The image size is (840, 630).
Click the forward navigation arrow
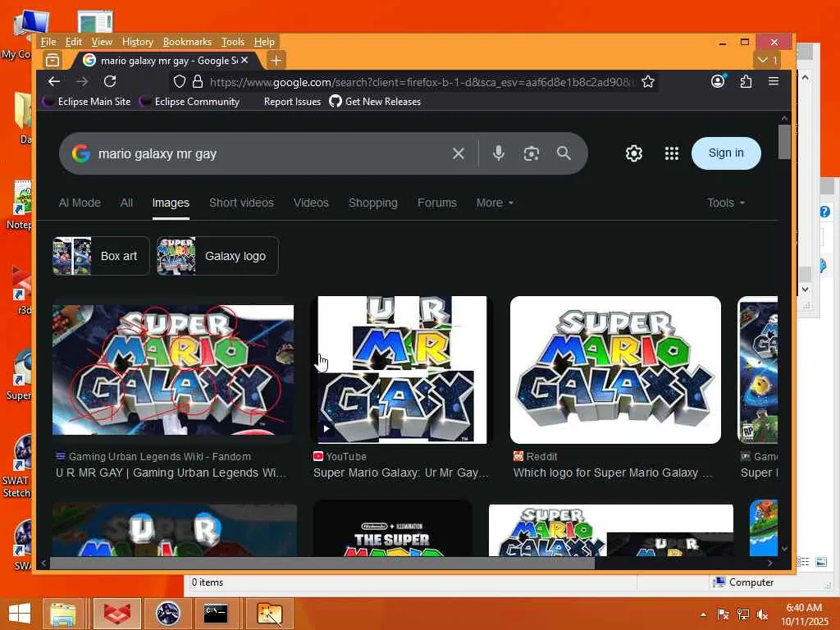[82, 81]
